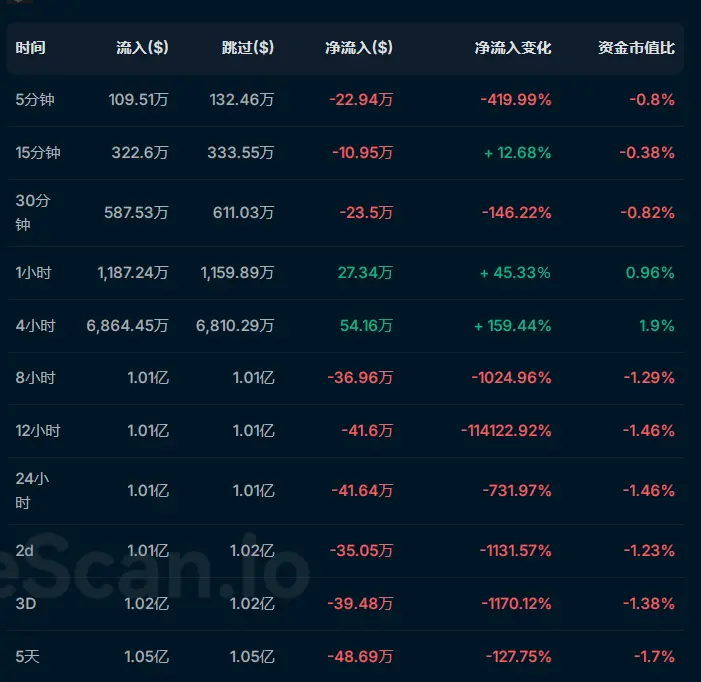The height and width of the screenshot is (682, 701).
Task: Select the 12小时 time row
Action: [x=346, y=431]
